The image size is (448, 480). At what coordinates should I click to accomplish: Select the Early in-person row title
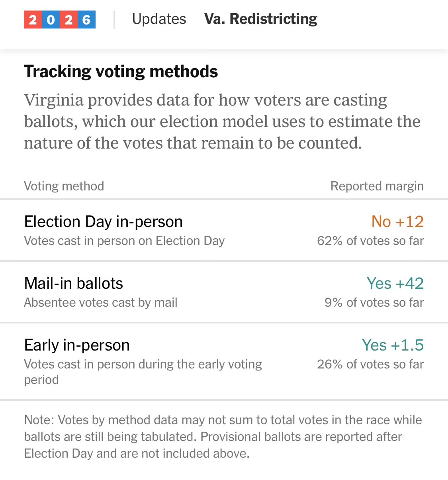click(77, 345)
